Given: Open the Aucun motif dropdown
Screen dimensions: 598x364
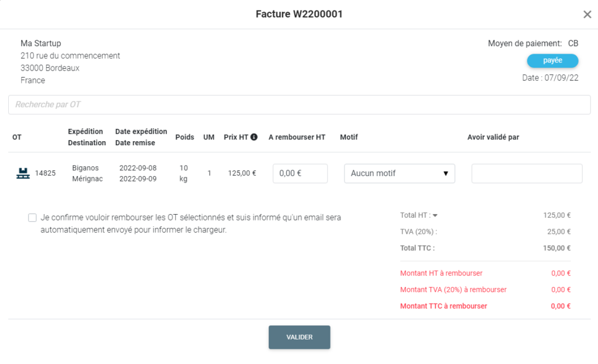Looking at the screenshot, I should (399, 173).
